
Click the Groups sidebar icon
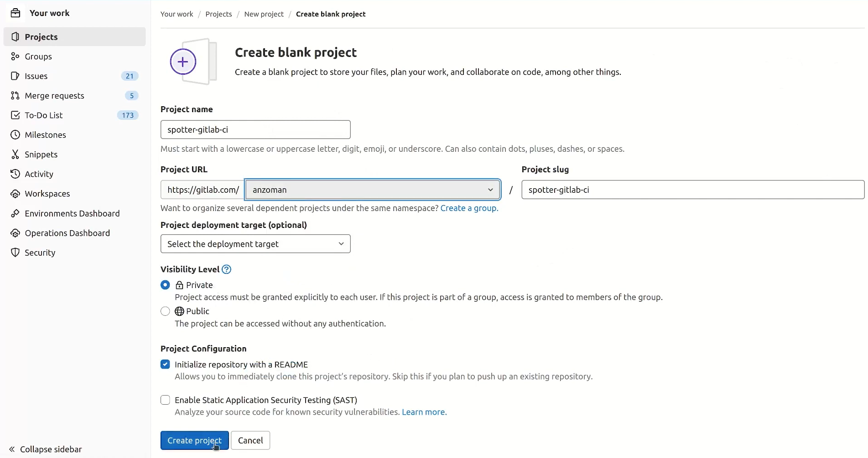pos(15,57)
